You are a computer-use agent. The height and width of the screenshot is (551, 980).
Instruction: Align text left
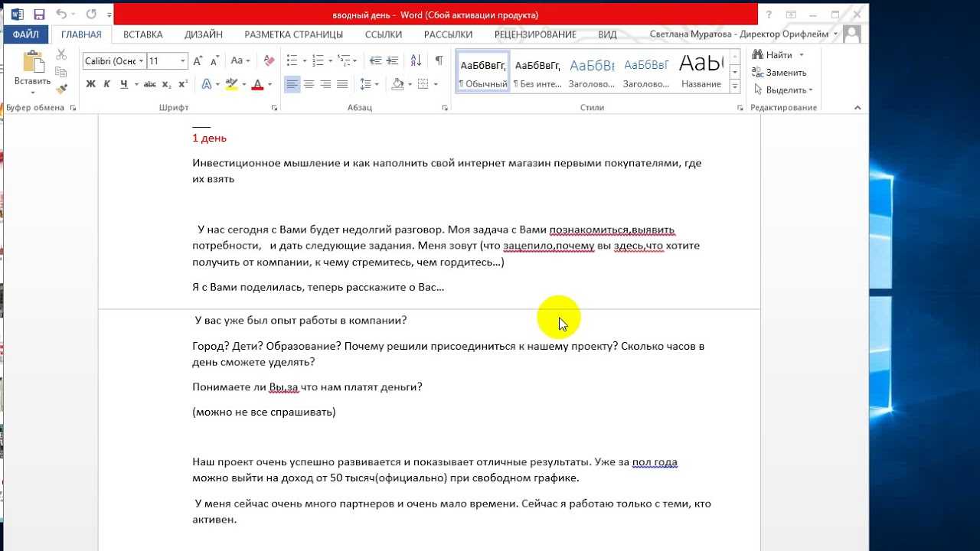[292, 84]
